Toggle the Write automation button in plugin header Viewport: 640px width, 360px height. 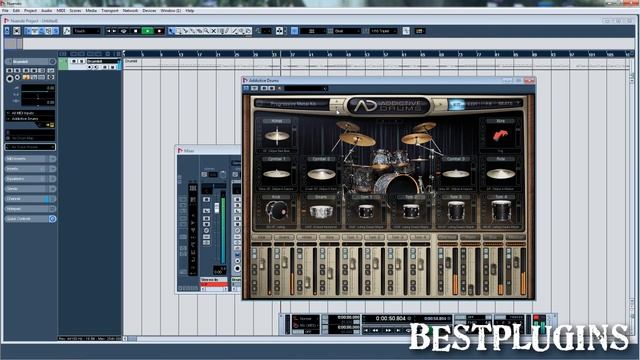click(271, 88)
